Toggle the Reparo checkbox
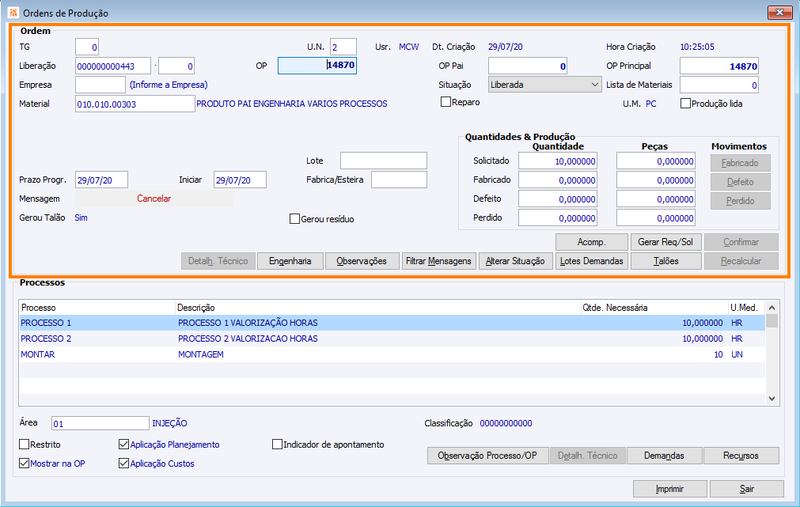The width and height of the screenshot is (800, 507). (446, 102)
